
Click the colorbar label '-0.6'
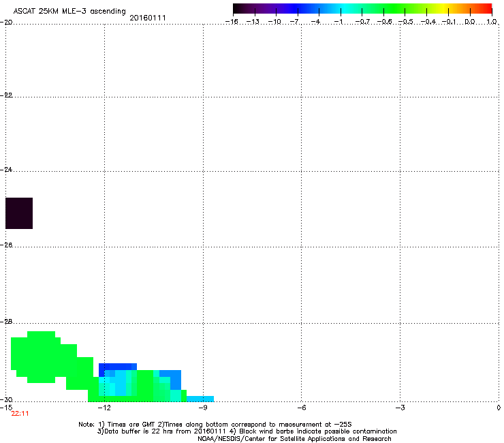pyautogui.click(x=384, y=22)
